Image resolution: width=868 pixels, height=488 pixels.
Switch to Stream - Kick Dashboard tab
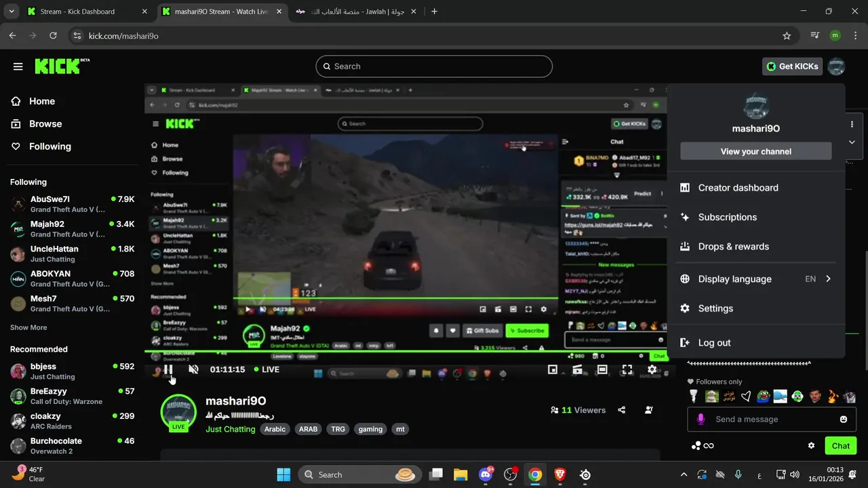click(88, 12)
